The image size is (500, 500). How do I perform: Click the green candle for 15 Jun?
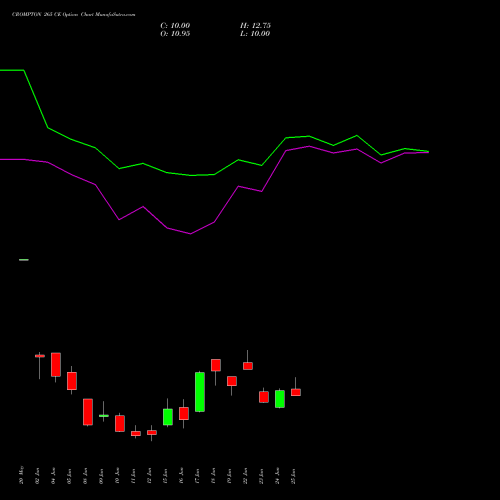tap(168, 417)
